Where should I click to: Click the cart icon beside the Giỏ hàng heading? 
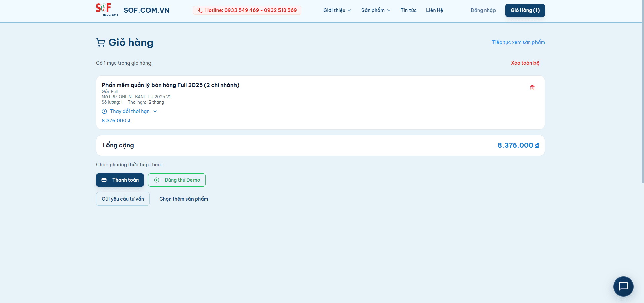point(100,42)
